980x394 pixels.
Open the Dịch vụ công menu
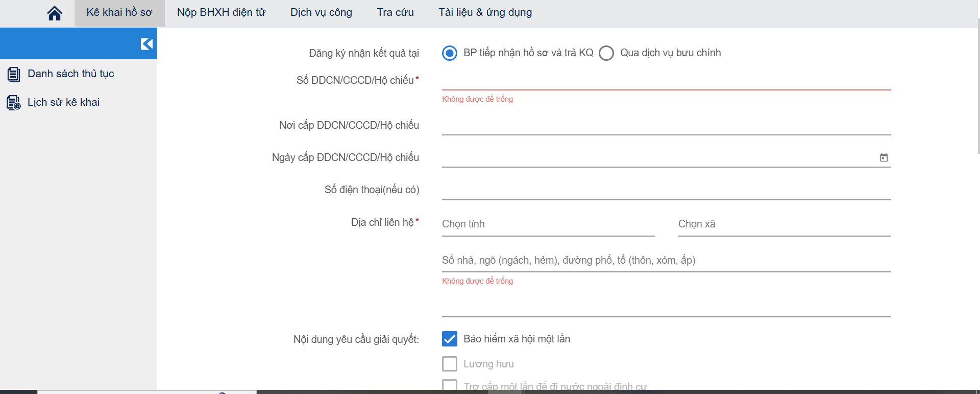click(321, 13)
